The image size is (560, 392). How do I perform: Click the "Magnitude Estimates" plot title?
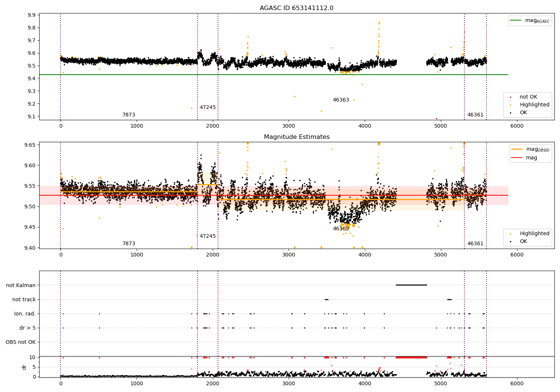(296, 137)
